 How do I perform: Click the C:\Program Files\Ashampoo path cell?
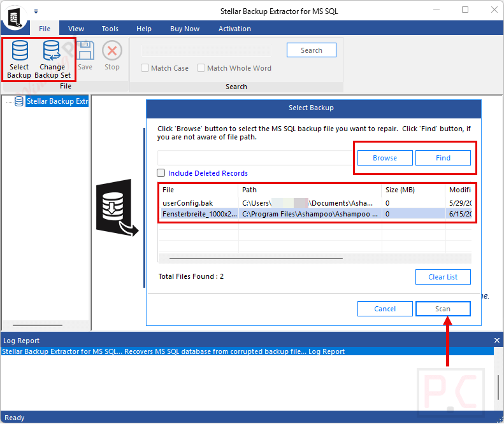tap(310, 215)
